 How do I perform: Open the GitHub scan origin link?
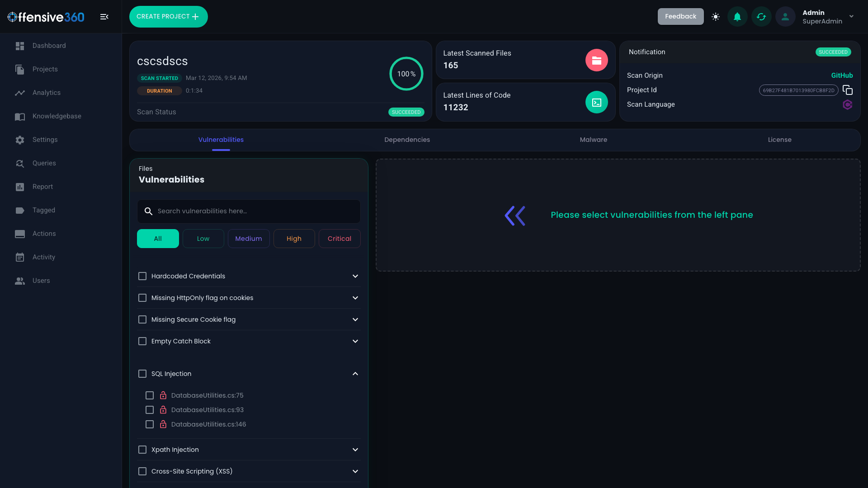(842, 75)
